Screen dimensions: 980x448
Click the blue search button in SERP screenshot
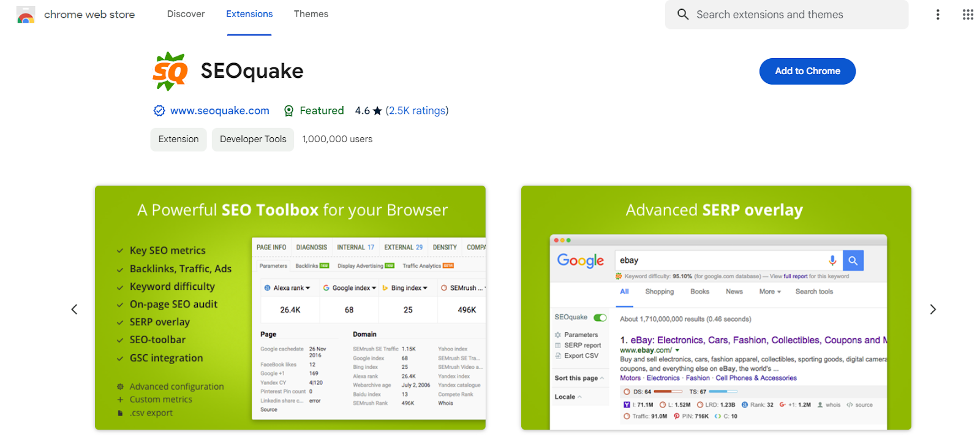(853, 260)
